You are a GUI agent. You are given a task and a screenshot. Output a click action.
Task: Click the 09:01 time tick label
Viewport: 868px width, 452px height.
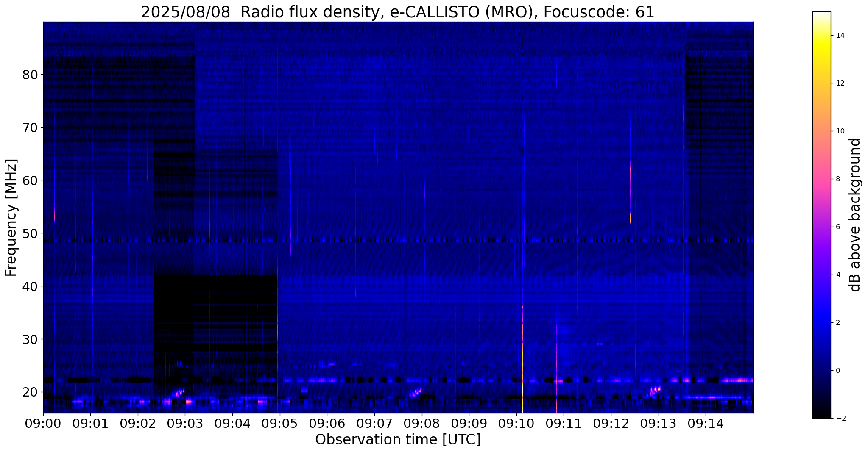pos(90,424)
